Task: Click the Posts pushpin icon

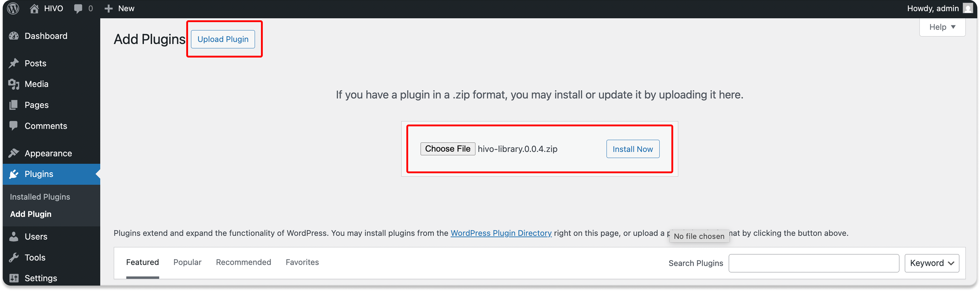Action: (x=14, y=63)
